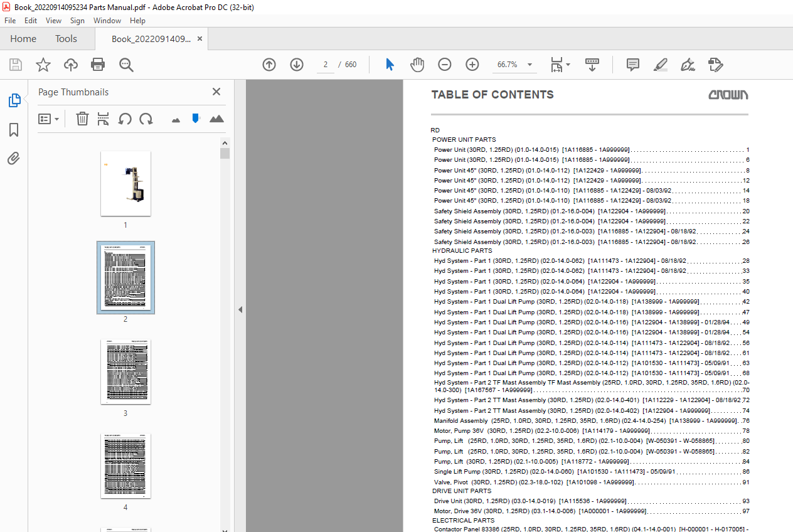Open the File menu

pos(10,21)
